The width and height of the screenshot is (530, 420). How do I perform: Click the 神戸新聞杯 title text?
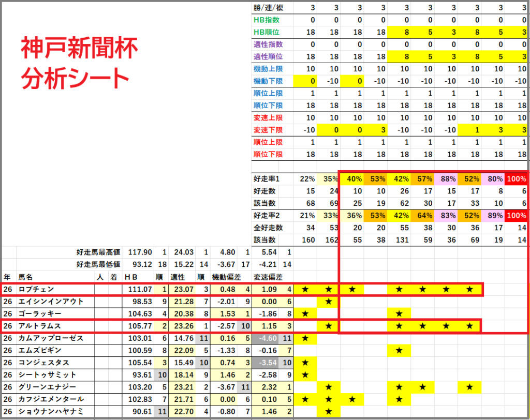pyautogui.click(x=79, y=48)
